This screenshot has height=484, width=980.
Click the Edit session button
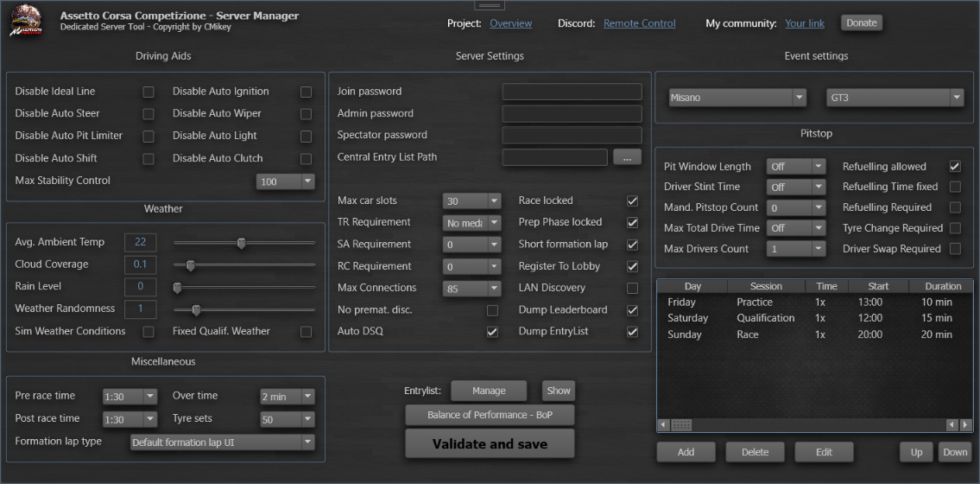pyautogui.click(x=824, y=452)
